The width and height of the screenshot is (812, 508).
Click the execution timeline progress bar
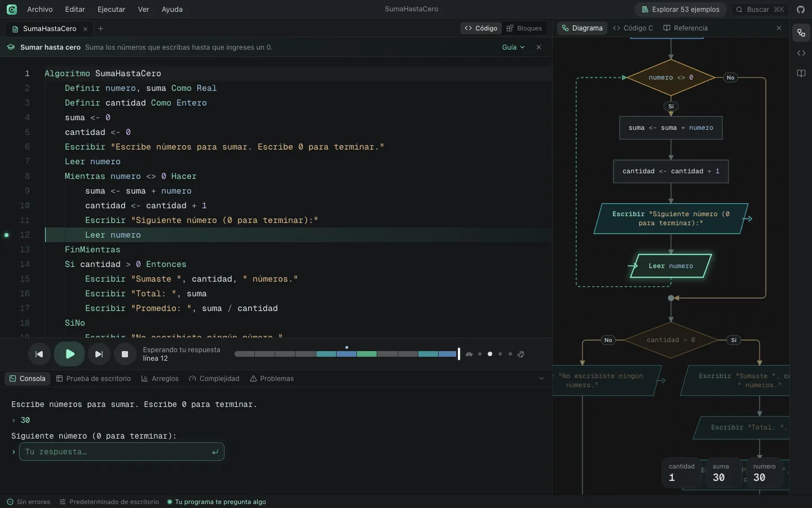(346, 354)
